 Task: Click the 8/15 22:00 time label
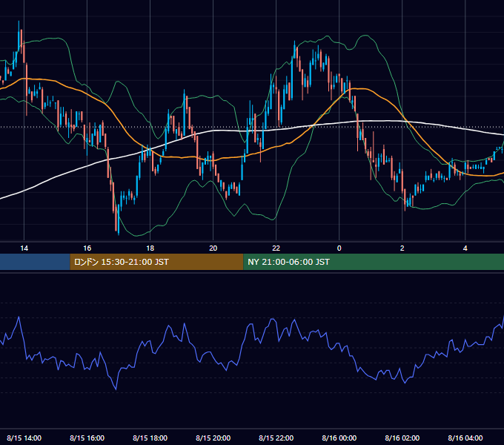click(276, 438)
